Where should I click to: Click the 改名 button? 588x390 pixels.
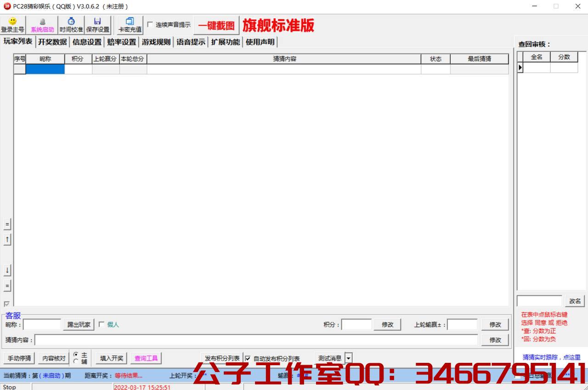tap(575, 301)
